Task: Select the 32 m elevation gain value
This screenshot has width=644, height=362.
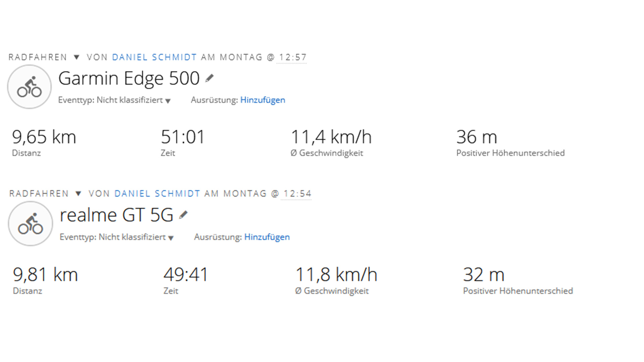Action: [484, 275]
